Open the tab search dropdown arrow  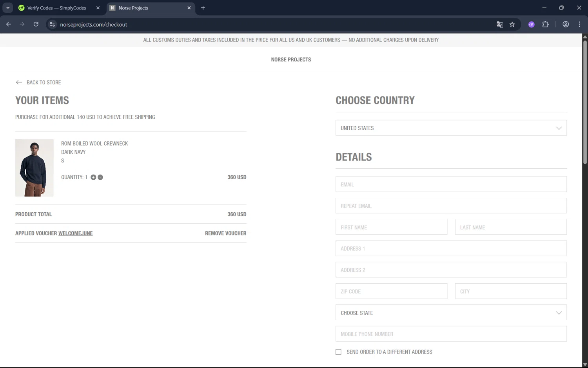pos(8,8)
